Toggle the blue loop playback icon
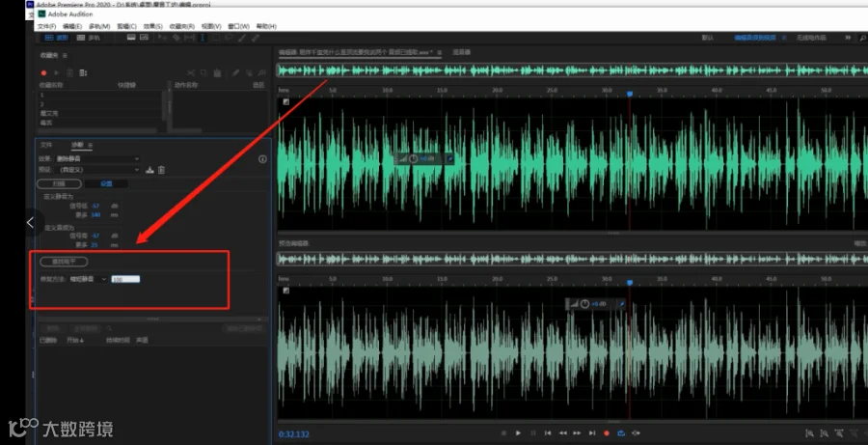Image resolution: width=868 pixels, height=445 pixels. point(621,432)
